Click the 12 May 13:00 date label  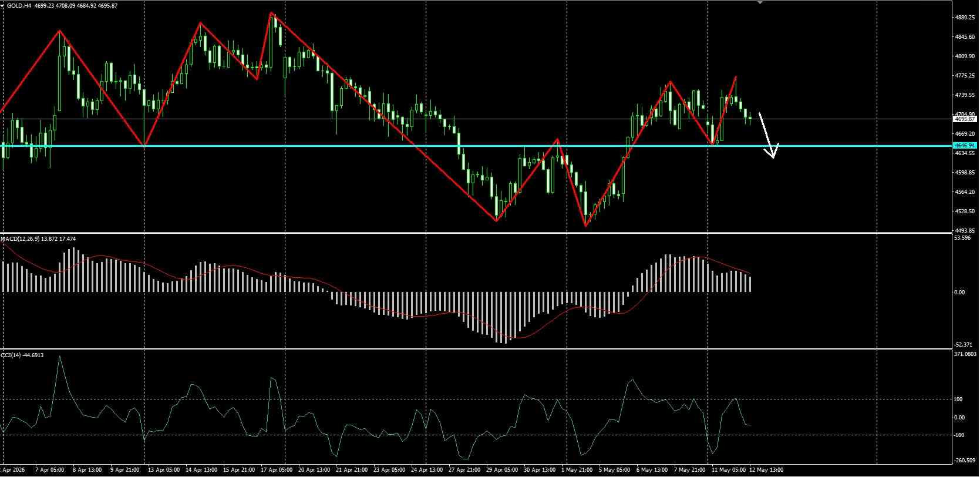766,470
